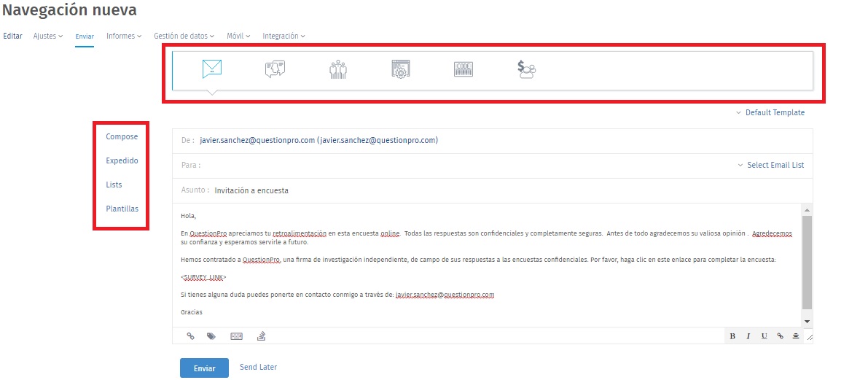
Task: Open Plantillas in the side menu
Action: 122,209
